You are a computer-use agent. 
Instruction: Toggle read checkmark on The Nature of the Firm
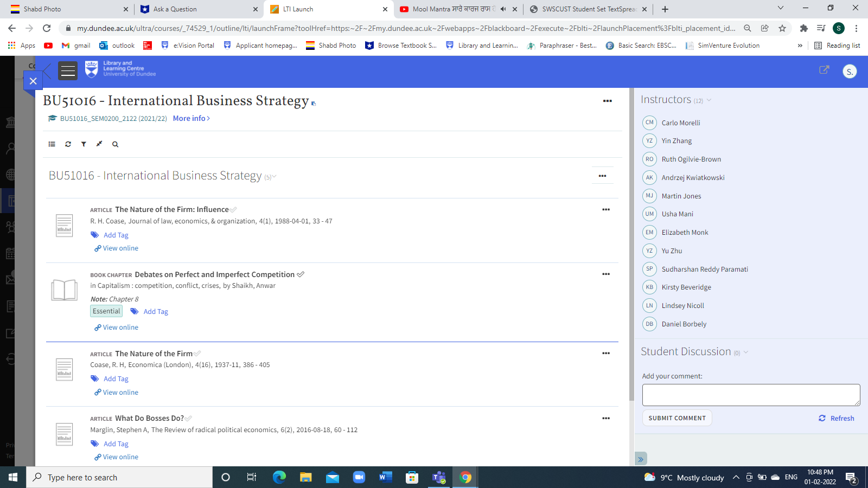coord(197,354)
